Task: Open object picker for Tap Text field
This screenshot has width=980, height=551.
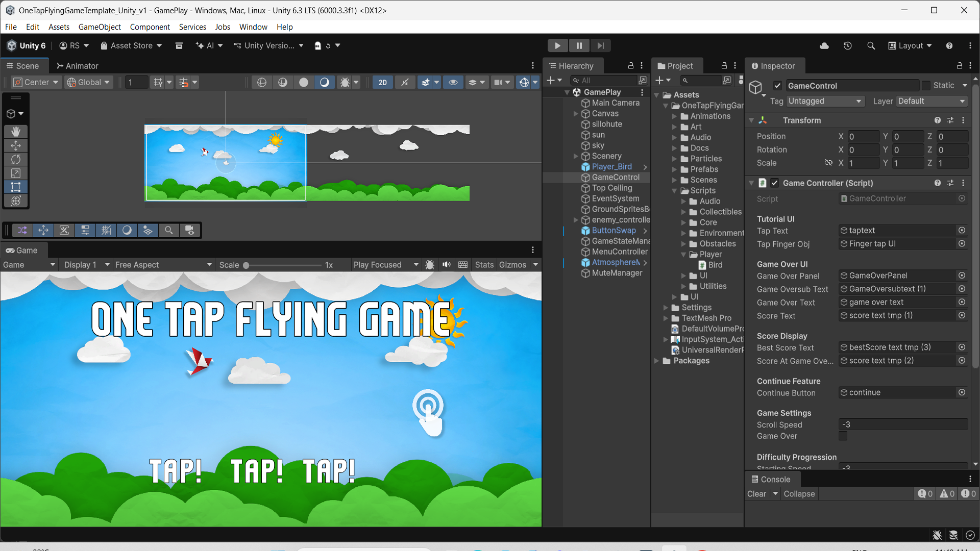Action: coord(962,230)
